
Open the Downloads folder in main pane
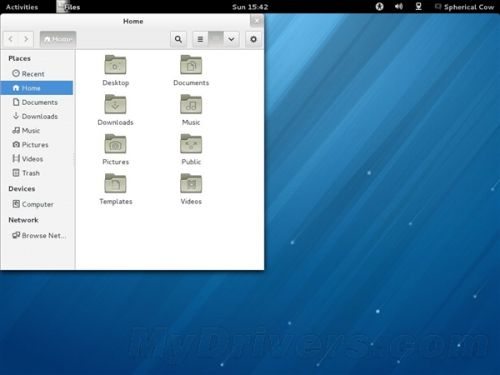tap(115, 104)
